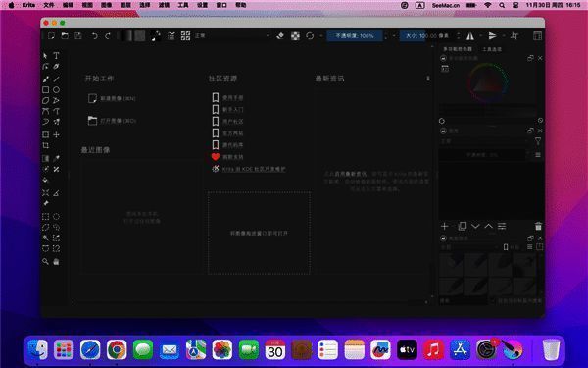This screenshot has width=588, height=368.
Task: Select the Rectangle shape tool
Action: tap(45, 90)
